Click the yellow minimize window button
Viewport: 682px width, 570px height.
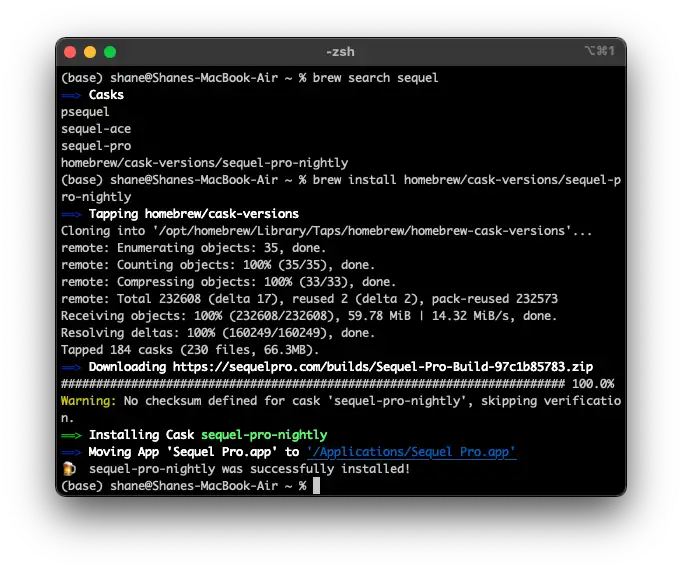[x=90, y=52]
